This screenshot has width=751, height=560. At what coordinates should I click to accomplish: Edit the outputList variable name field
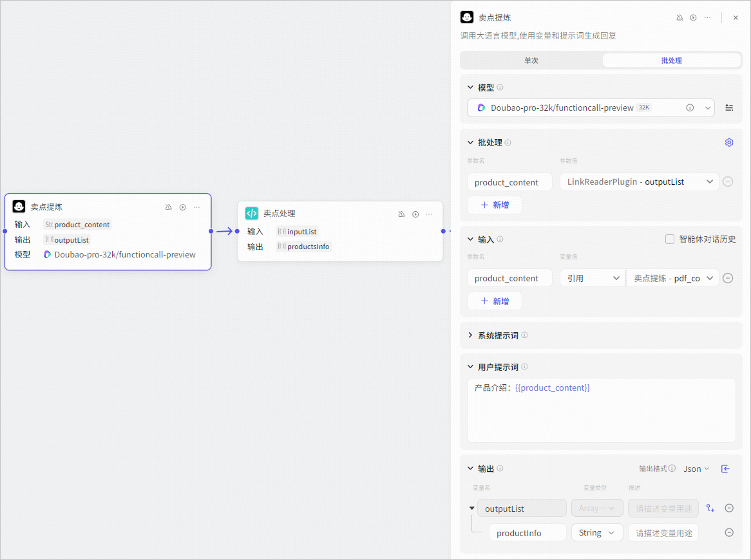522,509
